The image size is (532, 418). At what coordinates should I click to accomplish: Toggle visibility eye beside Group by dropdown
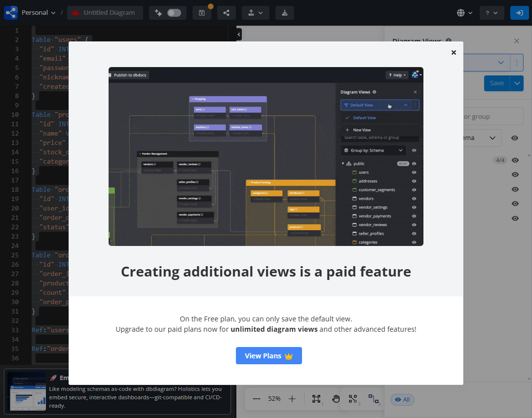(x=515, y=138)
